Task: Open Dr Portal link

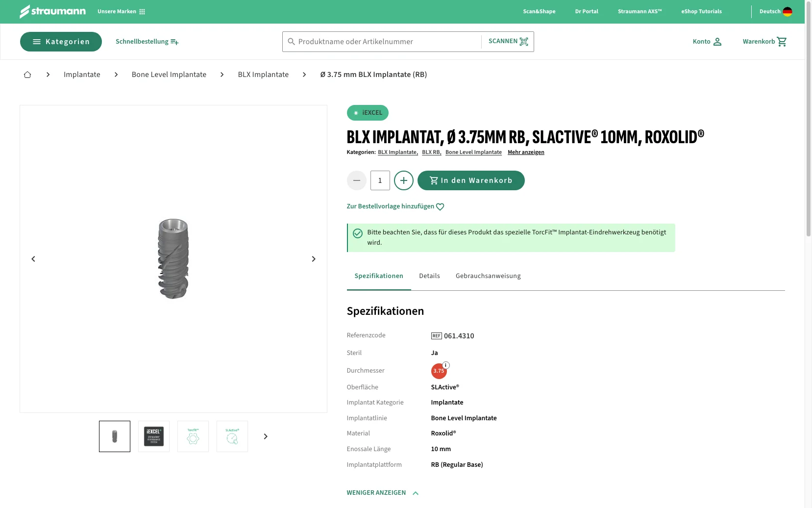Action: point(587,11)
